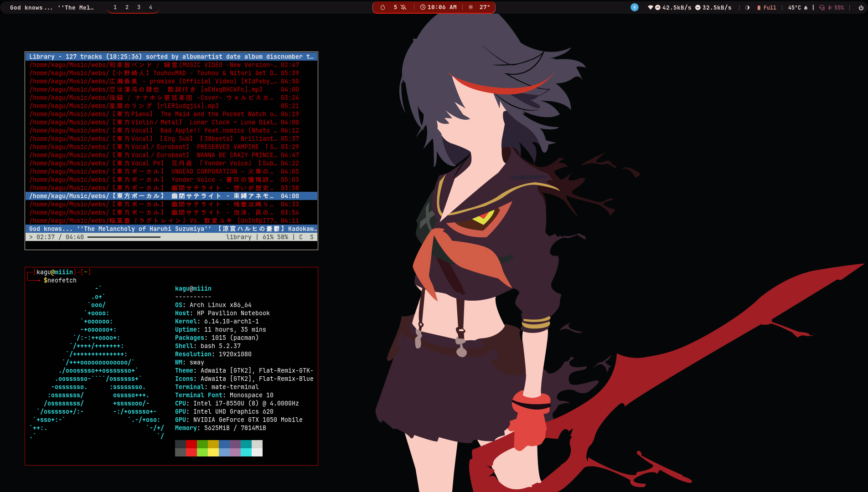Select the 'Bad Apple!! feat.nomico' track
This screenshot has height=492, width=868.
[171, 130]
